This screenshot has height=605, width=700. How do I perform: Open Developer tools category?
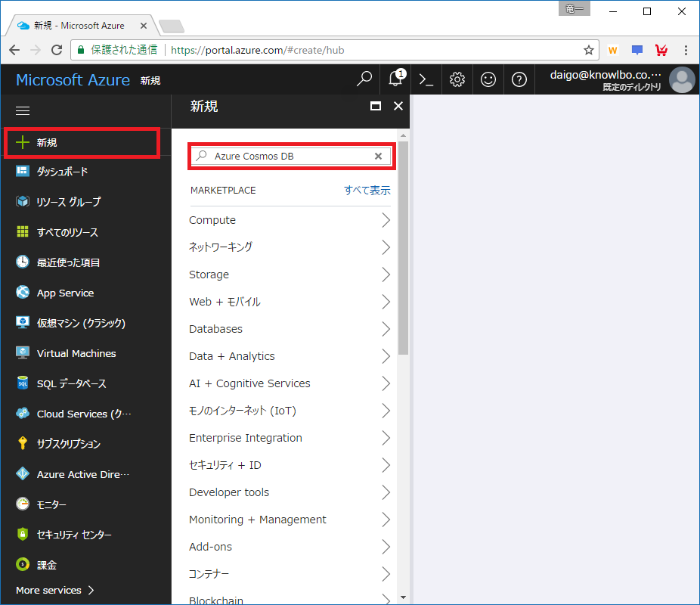[x=290, y=492]
